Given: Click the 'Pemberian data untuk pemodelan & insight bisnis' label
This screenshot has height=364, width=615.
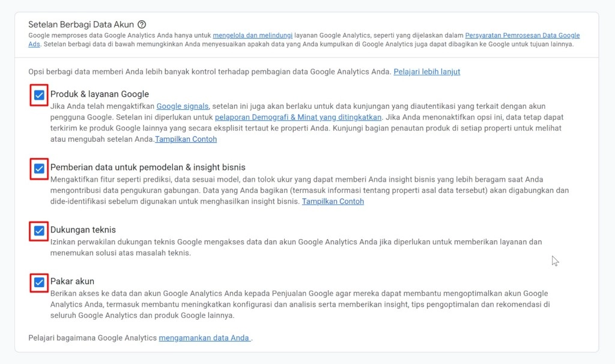Looking at the screenshot, I should pos(148,168).
